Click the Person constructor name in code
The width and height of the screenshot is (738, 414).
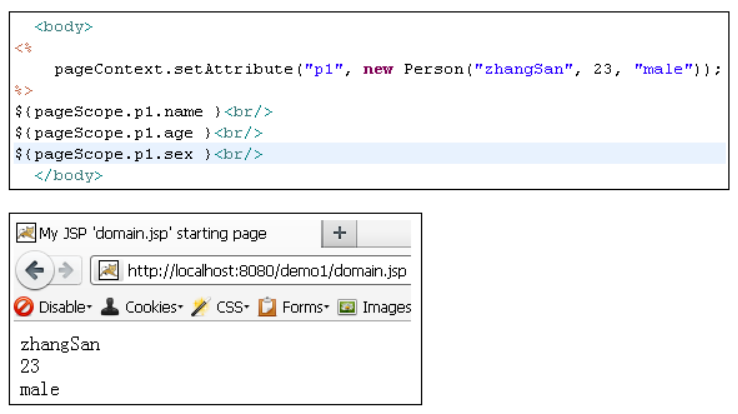pos(433,69)
